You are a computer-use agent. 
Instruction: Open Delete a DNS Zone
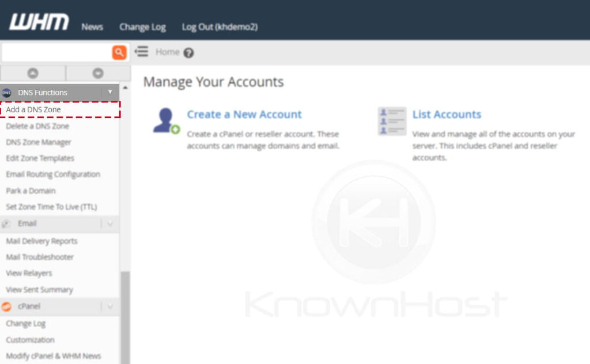37,126
